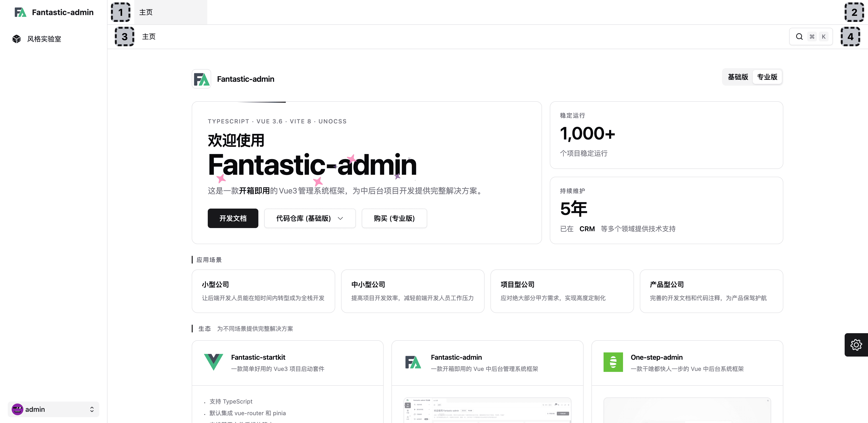Click the Fantastic-startkit card title

tap(258, 357)
